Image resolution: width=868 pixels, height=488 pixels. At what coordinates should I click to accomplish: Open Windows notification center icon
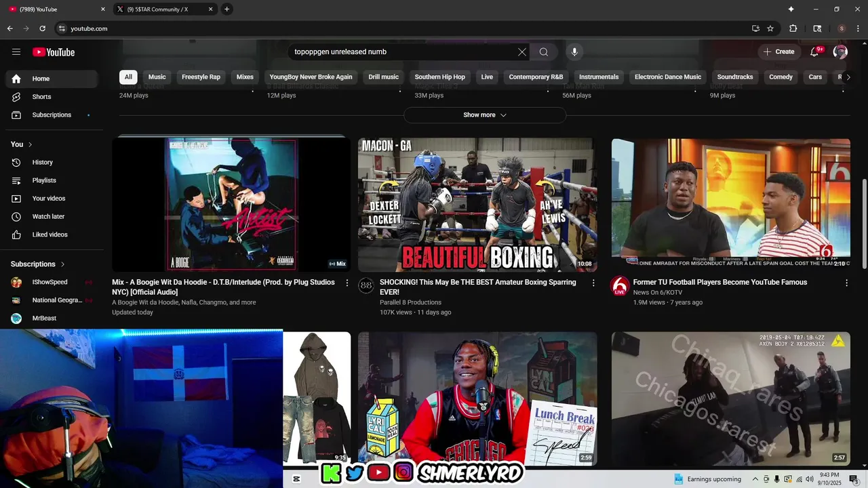click(x=854, y=479)
